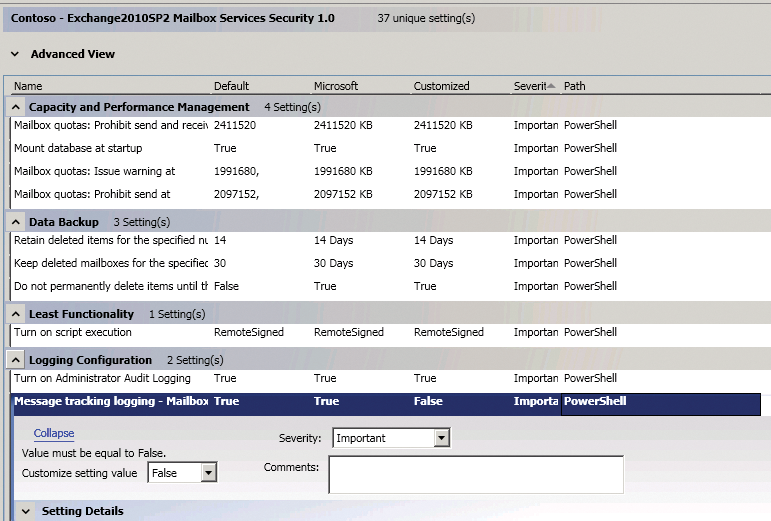Collapse the Advanced View section
This screenshot has height=521, width=771.
15,54
